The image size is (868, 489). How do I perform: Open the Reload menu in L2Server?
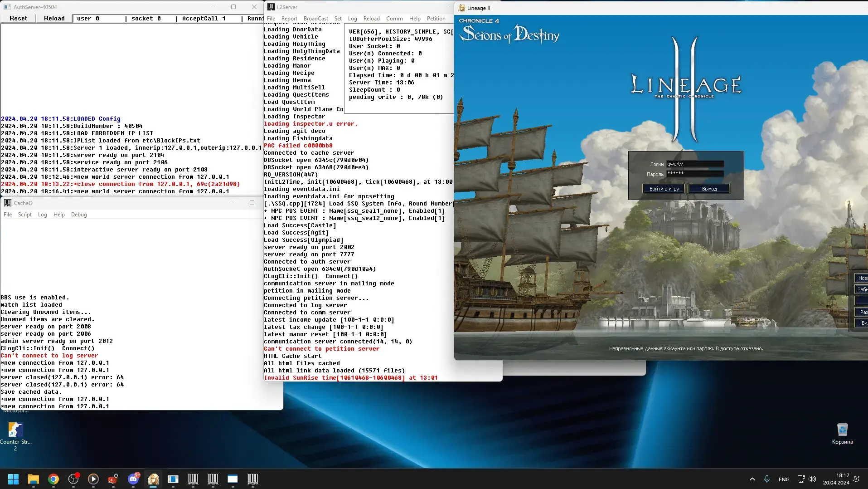click(x=372, y=19)
